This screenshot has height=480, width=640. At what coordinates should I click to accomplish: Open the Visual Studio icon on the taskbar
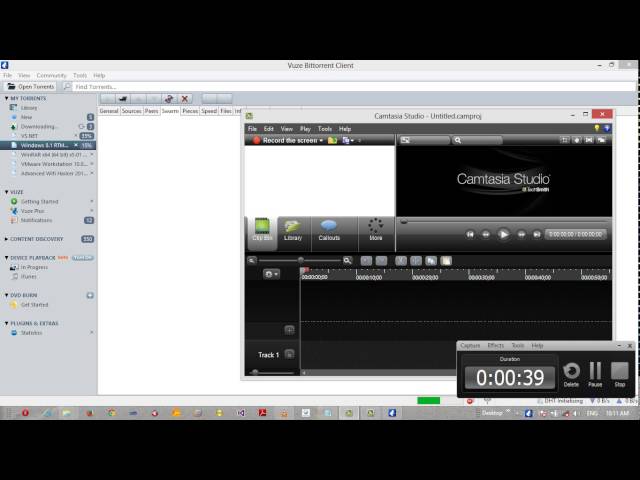pos(241,413)
